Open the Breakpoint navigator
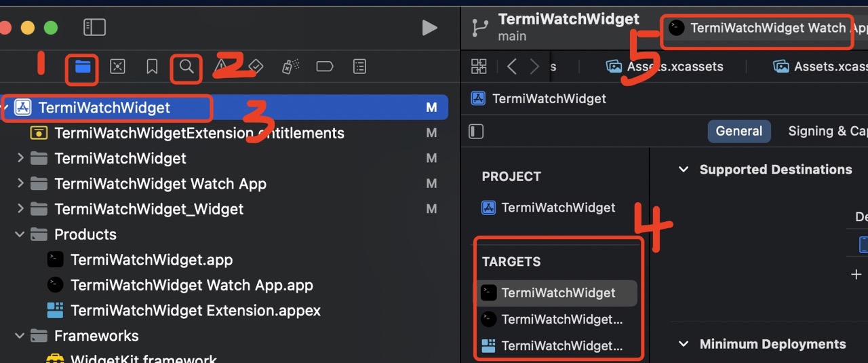The image size is (868, 363). point(325,66)
